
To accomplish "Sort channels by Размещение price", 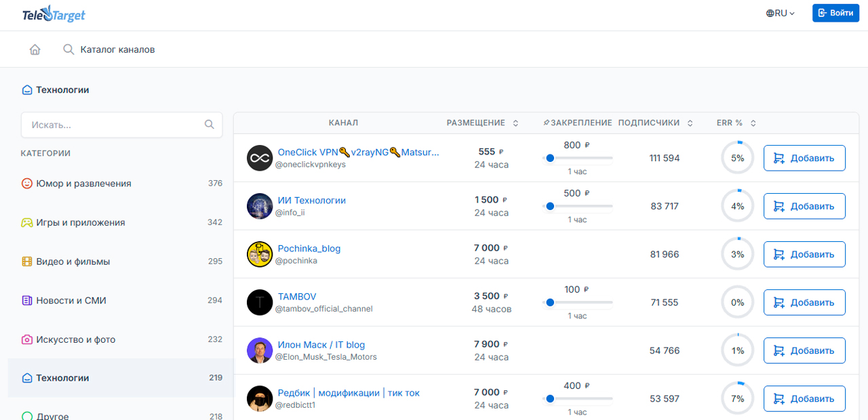I will pyautogui.click(x=482, y=123).
